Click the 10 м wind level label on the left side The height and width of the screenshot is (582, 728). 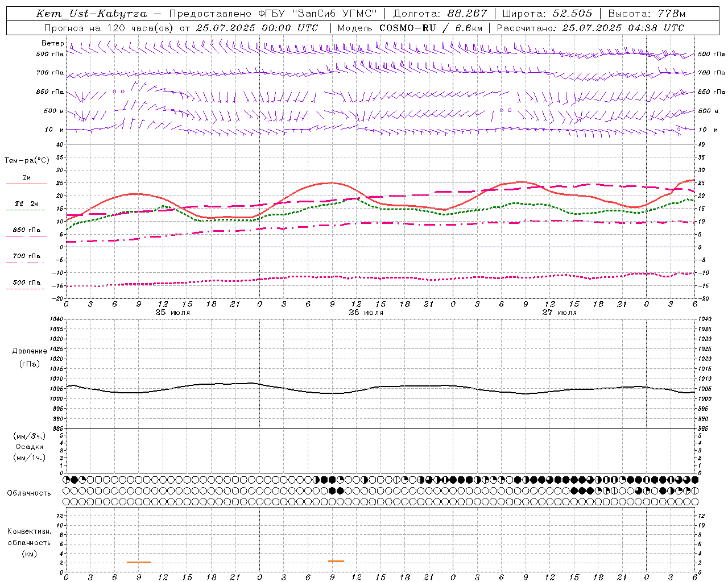(55, 130)
